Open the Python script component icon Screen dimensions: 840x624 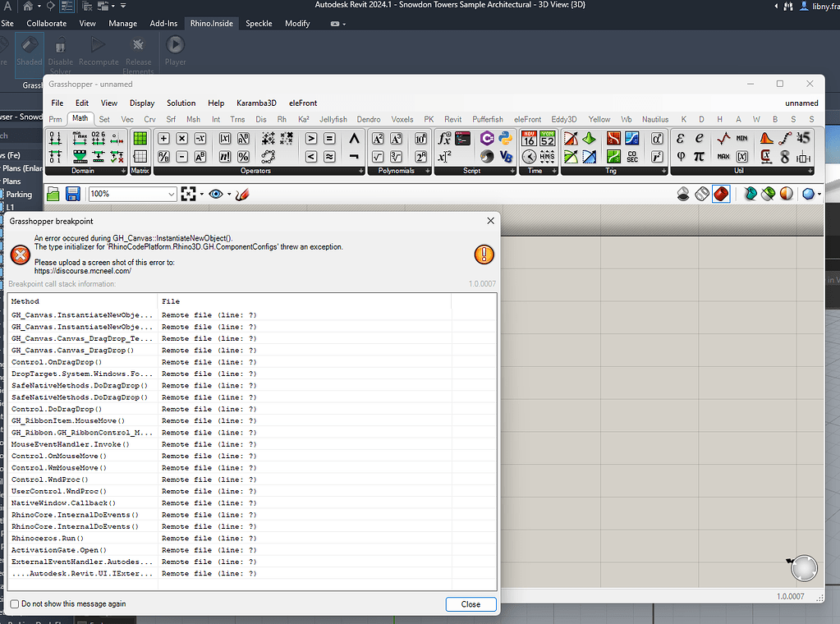click(x=504, y=139)
